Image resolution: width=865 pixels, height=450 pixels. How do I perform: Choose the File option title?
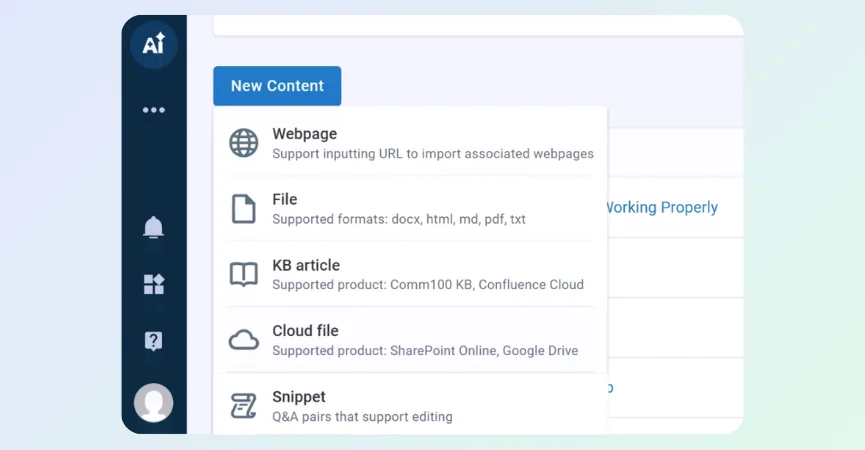pyautogui.click(x=284, y=200)
